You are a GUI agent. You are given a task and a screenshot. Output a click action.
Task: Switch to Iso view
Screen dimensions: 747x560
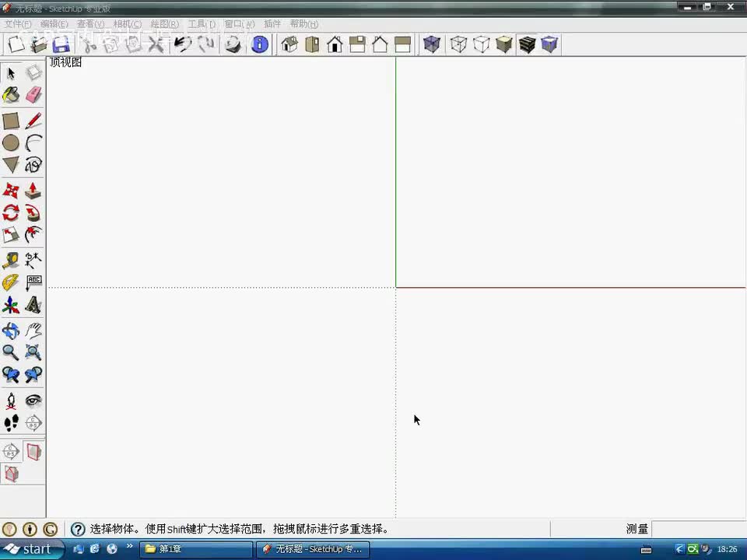289,44
